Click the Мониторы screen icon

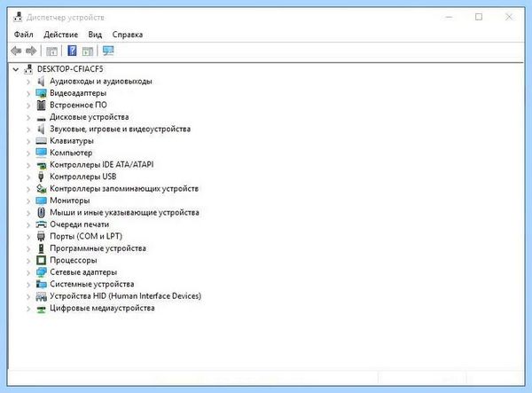[41, 200]
